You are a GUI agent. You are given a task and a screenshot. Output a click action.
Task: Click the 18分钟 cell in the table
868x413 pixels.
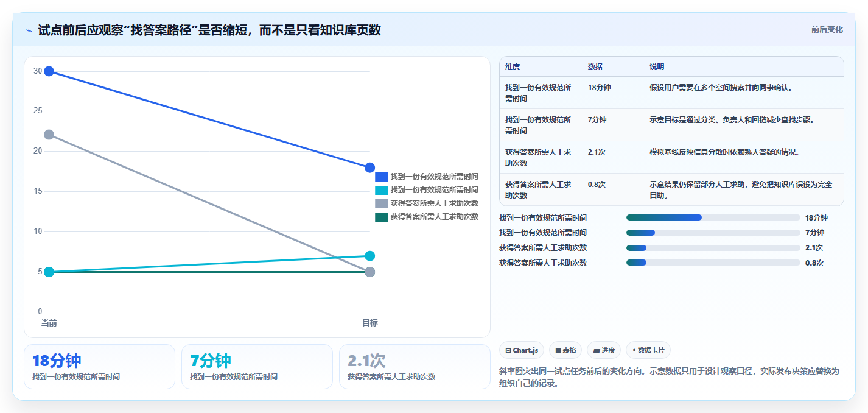click(x=599, y=87)
